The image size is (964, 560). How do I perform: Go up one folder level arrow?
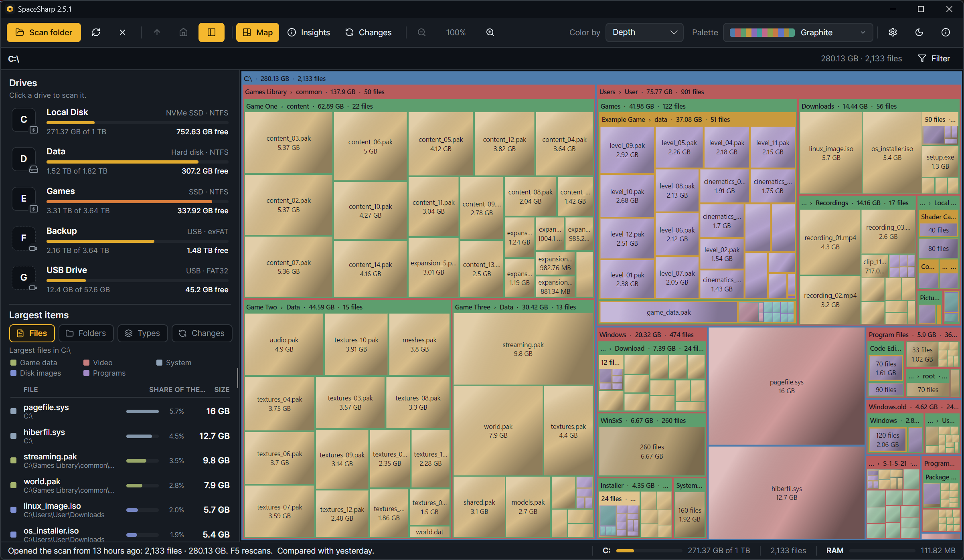click(157, 32)
